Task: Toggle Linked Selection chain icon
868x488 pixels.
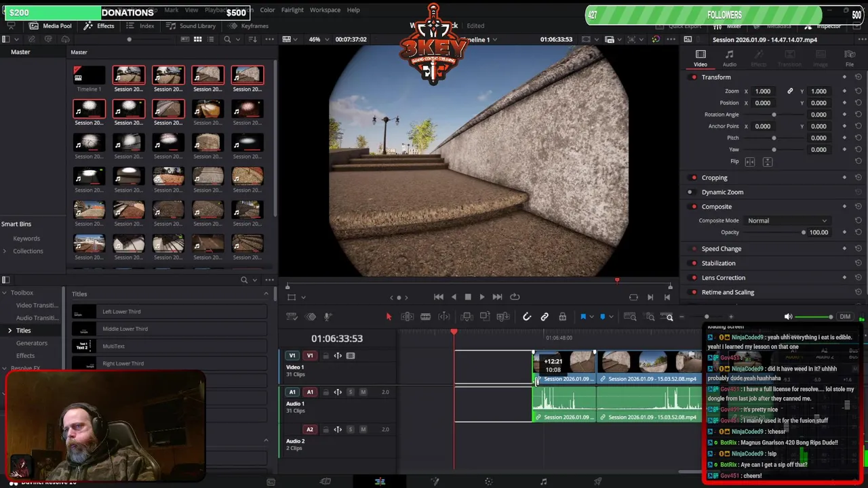Action: [x=545, y=317]
